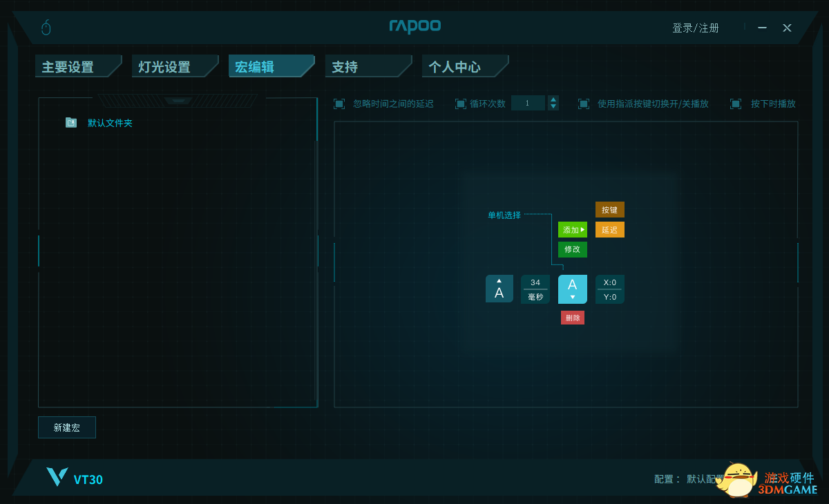Decrease loop count with down arrow
Image resolution: width=829 pixels, height=504 pixels.
553,107
